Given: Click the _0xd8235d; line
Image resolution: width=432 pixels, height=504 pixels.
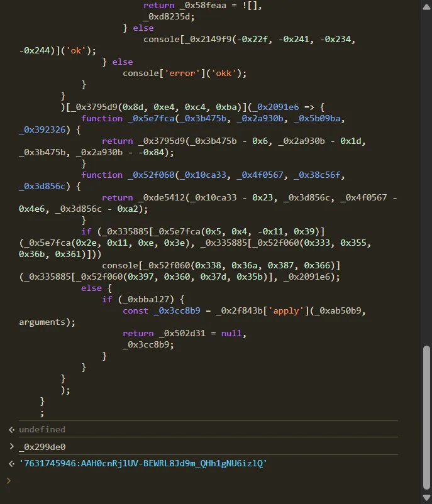Looking at the screenshot, I should click(x=169, y=17).
